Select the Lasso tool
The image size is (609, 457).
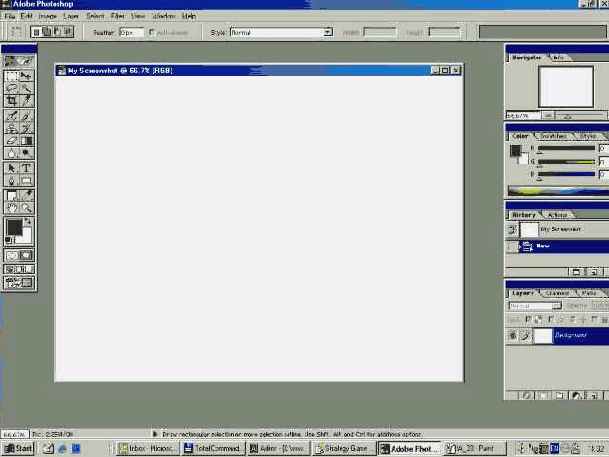click(11, 88)
